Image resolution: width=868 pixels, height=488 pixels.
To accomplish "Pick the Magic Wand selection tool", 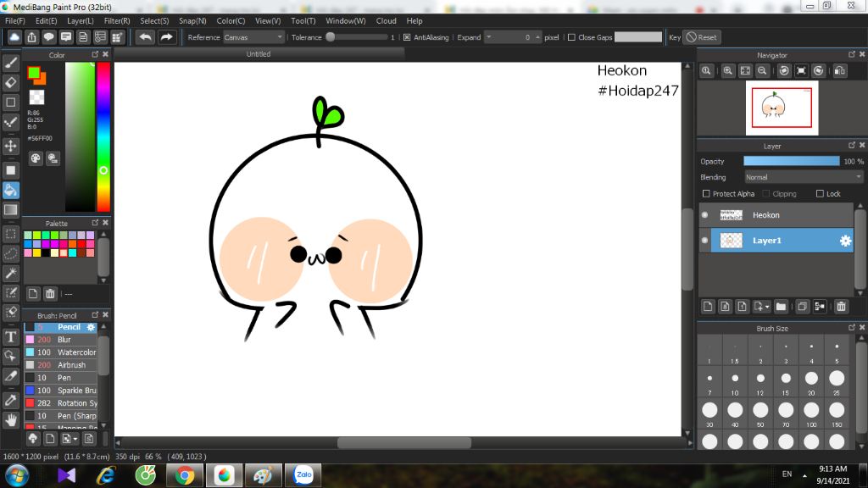I will tap(11, 273).
